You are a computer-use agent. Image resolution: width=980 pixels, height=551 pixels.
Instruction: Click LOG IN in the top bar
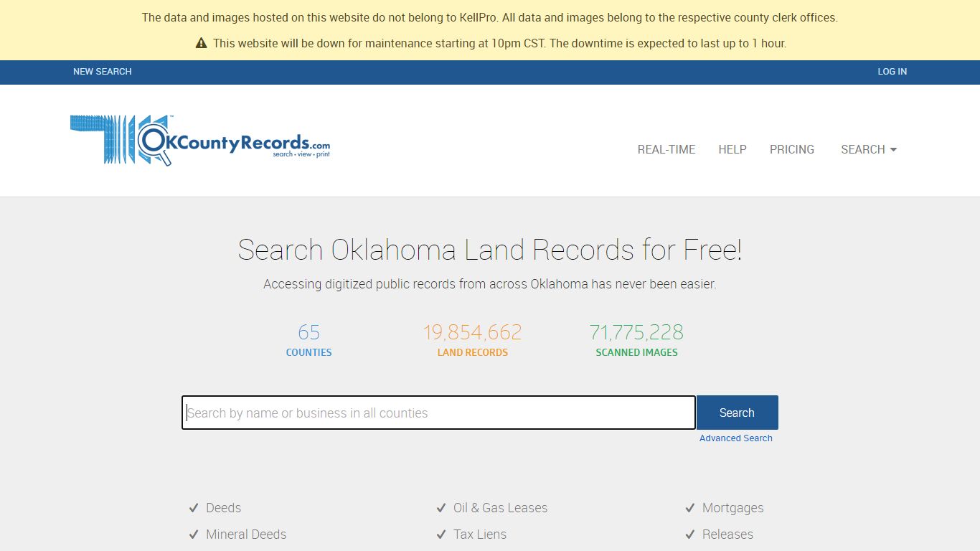[x=892, y=72]
